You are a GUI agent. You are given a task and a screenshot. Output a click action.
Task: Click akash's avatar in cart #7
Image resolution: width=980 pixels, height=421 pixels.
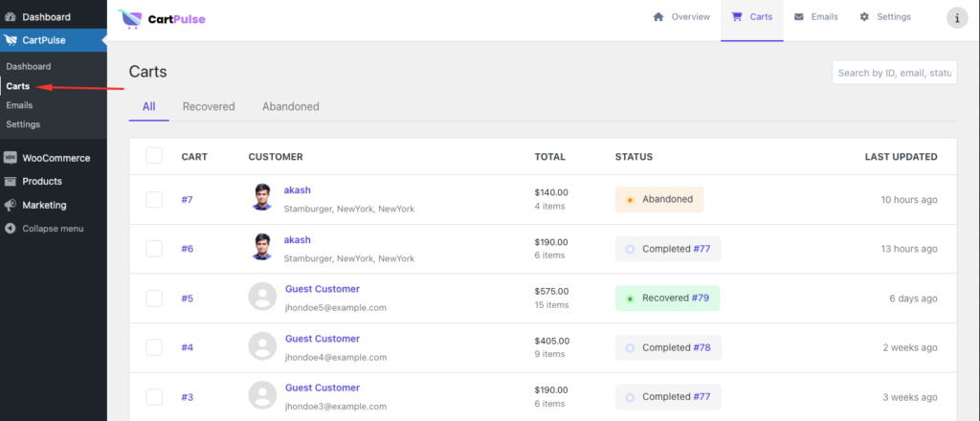tap(262, 197)
